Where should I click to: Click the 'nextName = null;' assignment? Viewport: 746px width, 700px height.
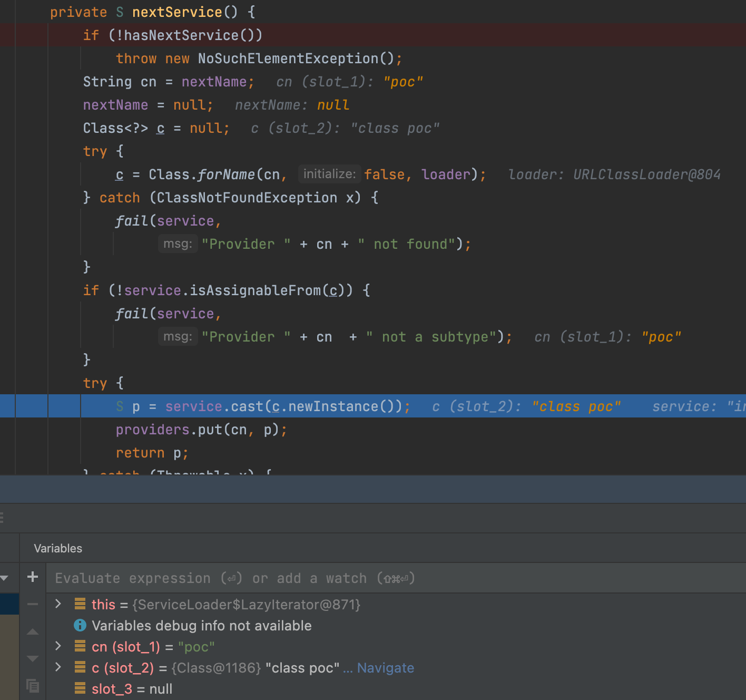pyautogui.click(x=148, y=105)
